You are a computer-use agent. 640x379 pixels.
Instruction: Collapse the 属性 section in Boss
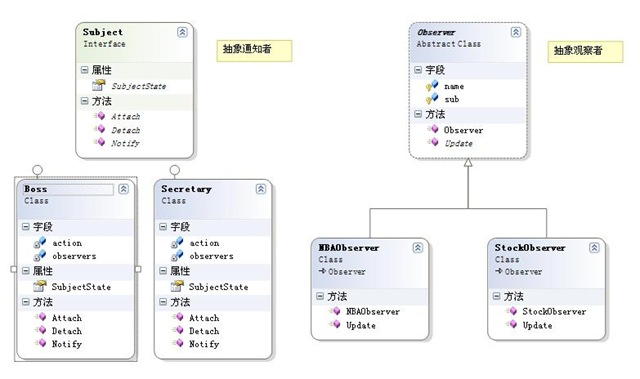tap(26, 270)
